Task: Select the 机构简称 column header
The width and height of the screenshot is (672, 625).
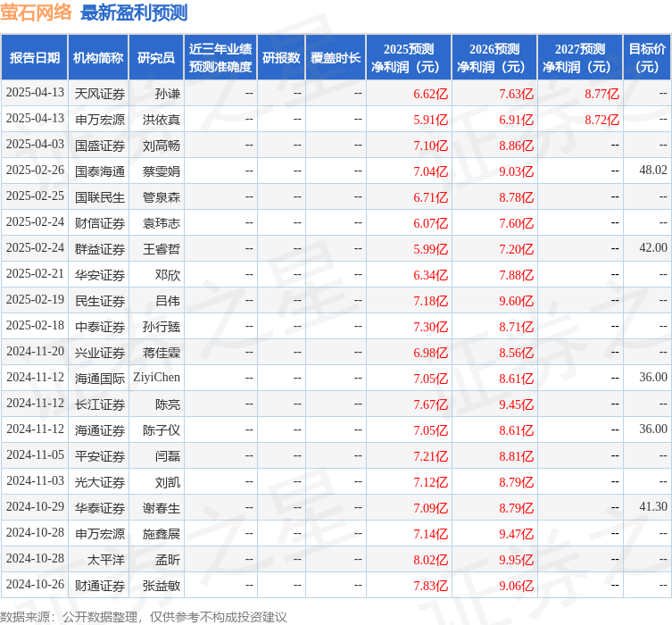Action: coord(98,58)
